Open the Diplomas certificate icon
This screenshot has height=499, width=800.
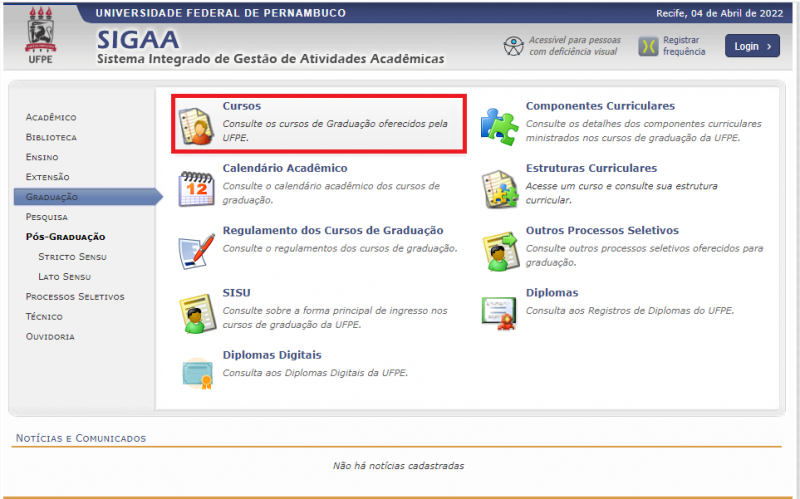point(499,313)
